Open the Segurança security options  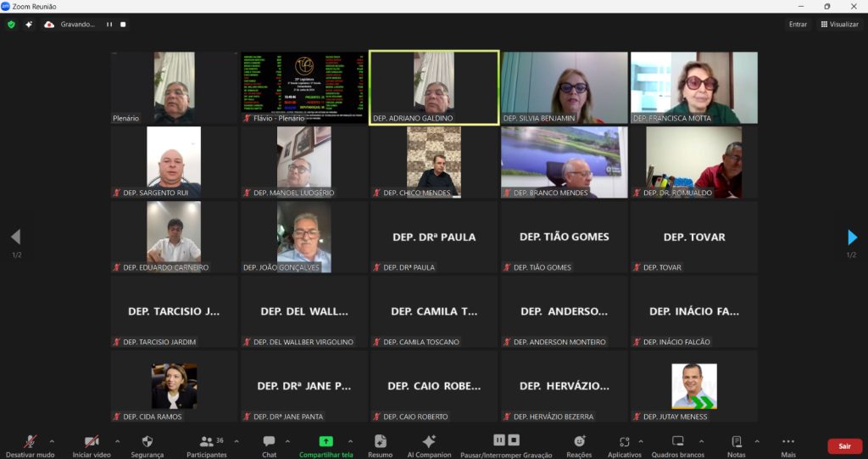click(147, 445)
